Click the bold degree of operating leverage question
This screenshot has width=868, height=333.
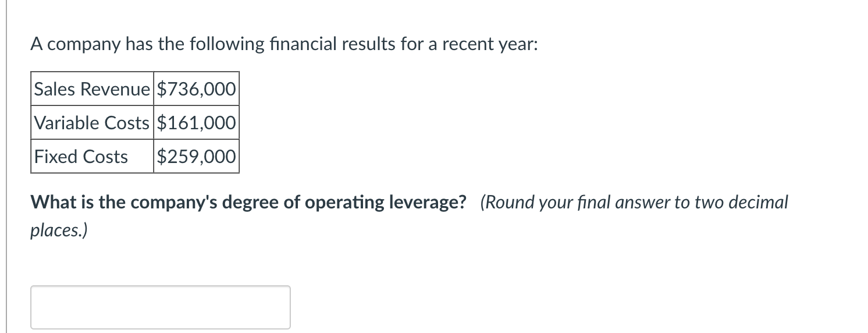point(249,203)
